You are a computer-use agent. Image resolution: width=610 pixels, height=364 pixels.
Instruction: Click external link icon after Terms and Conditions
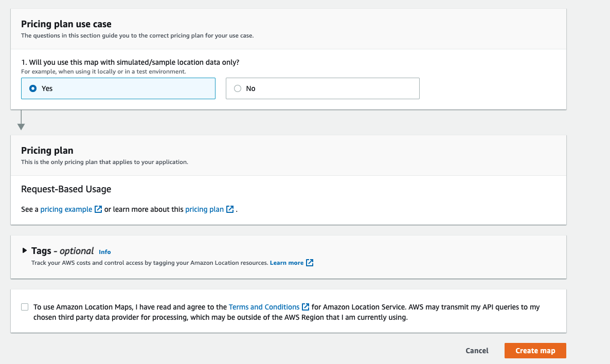306,307
